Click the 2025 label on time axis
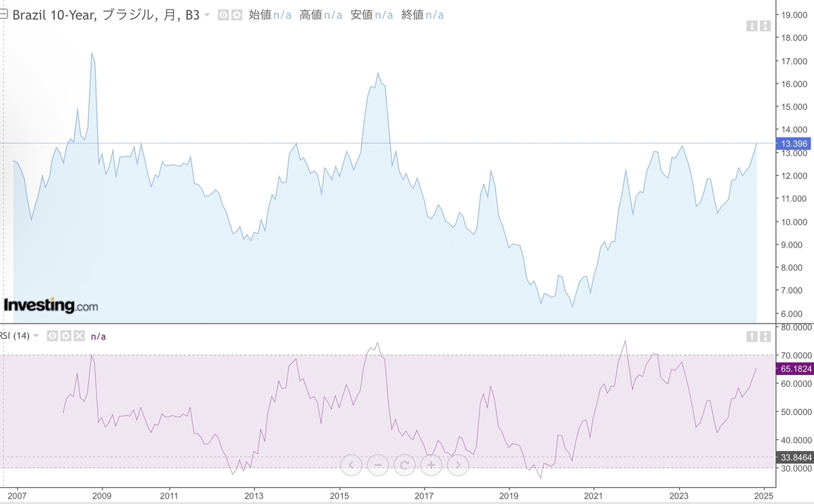Screen dimensions: 814x504 click(x=764, y=495)
